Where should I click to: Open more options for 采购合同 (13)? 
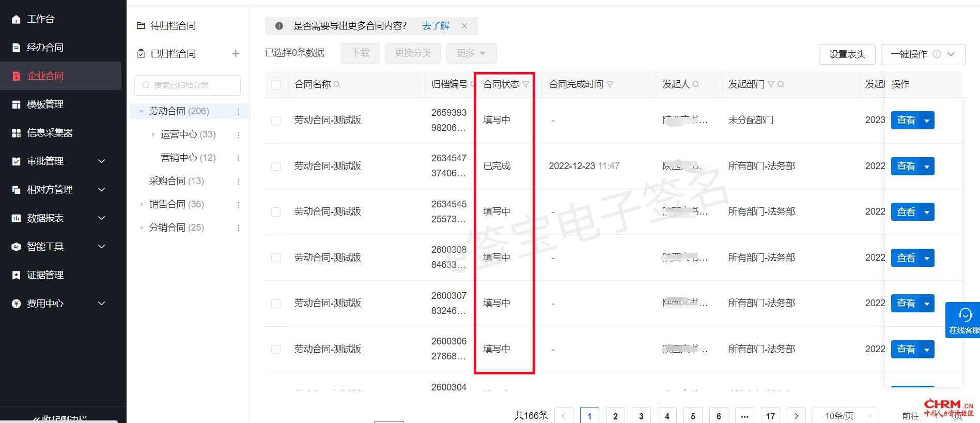[x=238, y=182]
